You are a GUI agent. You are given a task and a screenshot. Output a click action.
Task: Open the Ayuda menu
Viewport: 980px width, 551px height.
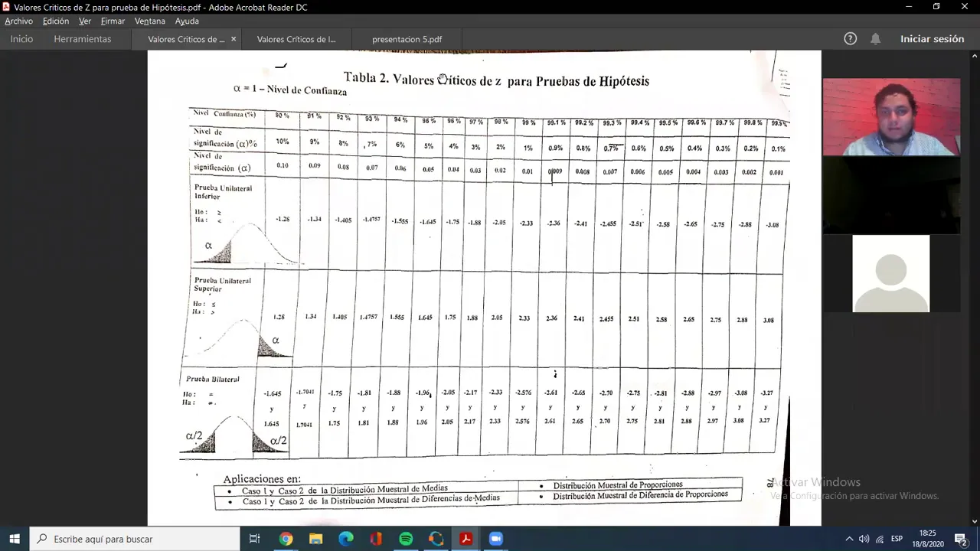(x=187, y=21)
